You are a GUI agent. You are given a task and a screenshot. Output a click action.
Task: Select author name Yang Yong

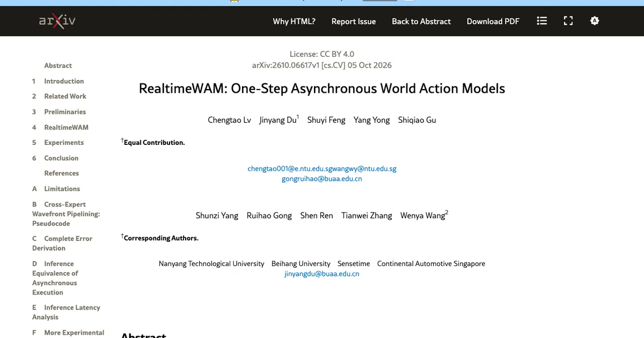[x=372, y=120]
